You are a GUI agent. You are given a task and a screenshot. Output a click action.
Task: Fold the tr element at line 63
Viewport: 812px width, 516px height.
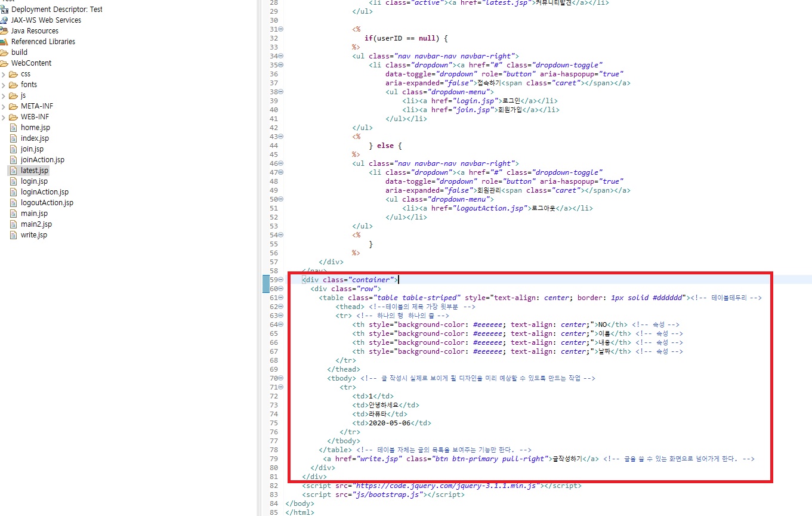[x=281, y=316]
